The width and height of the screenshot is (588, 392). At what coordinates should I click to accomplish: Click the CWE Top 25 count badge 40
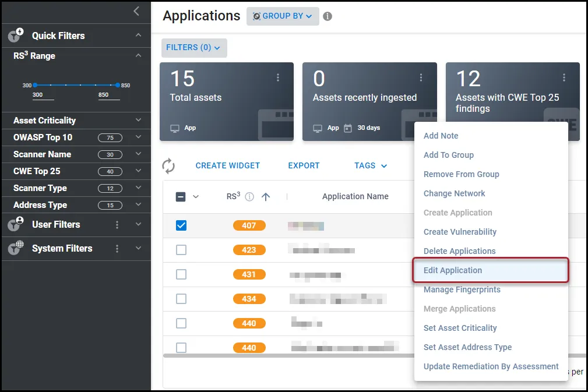[x=110, y=171]
